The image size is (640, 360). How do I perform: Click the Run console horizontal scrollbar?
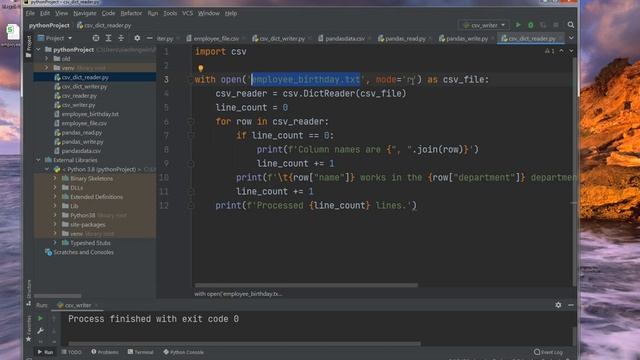point(244,344)
